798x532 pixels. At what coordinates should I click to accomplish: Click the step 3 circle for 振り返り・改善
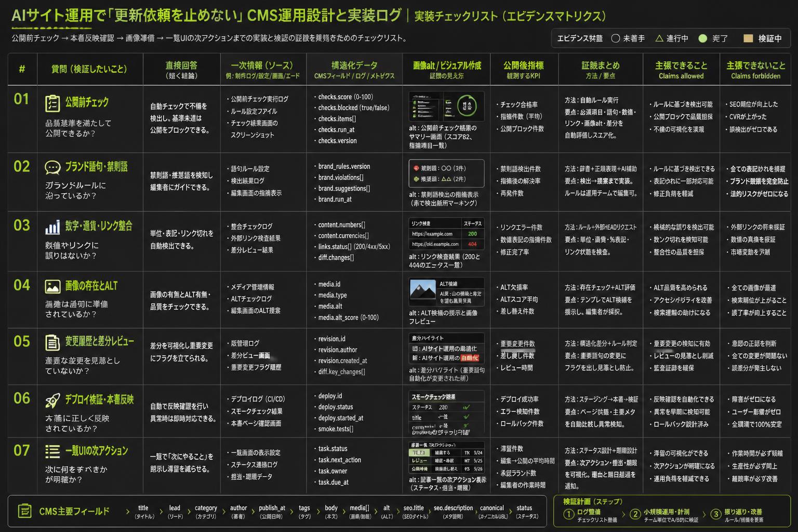716,514
